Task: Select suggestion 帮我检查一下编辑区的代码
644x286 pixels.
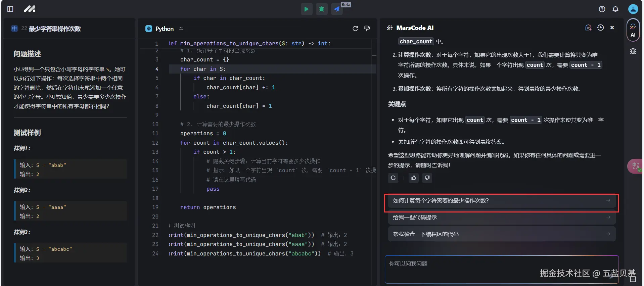Action: pyautogui.click(x=502, y=234)
